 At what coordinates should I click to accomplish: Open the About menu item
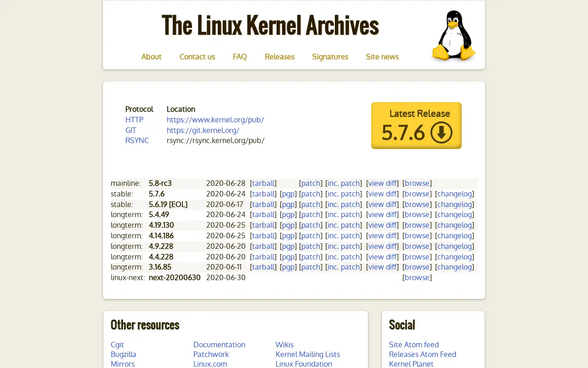[x=151, y=57]
